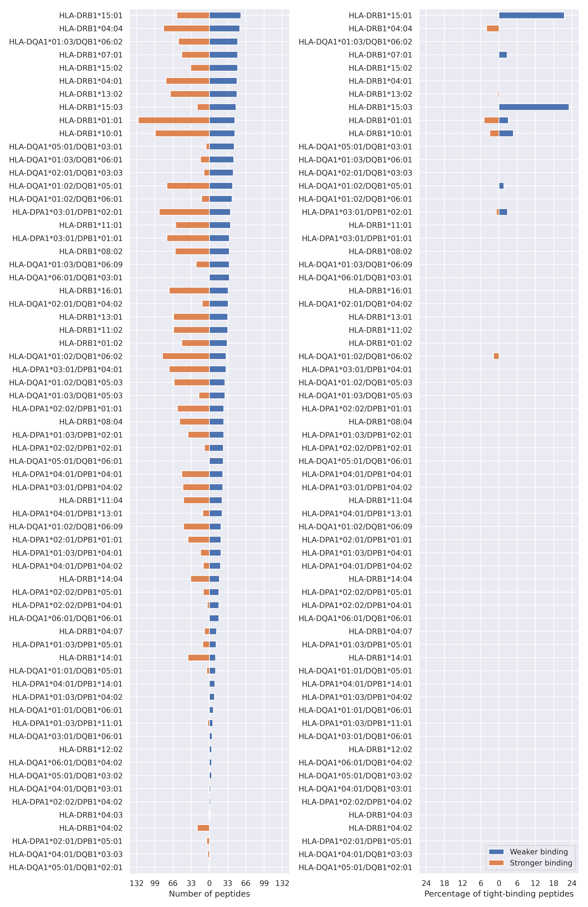Click HLA-DQA1*05:01/DQB1*03:01 label in Number of peptides chart

(66, 147)
